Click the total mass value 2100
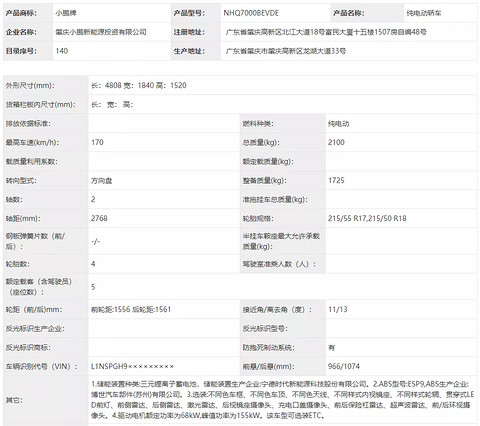Screen dimensions: 480x426 (x=336, y=142)
